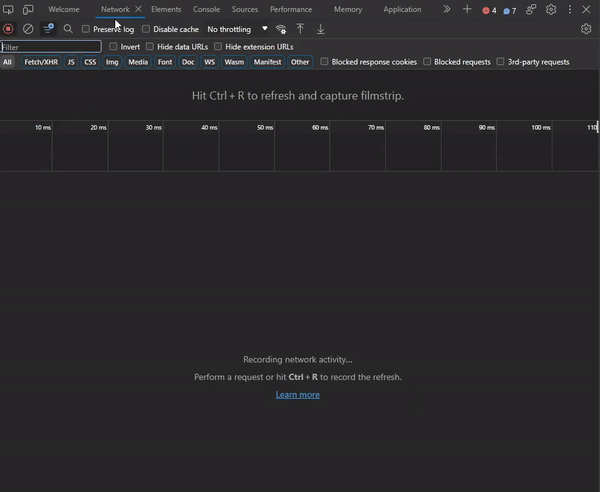Enable Disable cache checkbox

click(146, 29)
